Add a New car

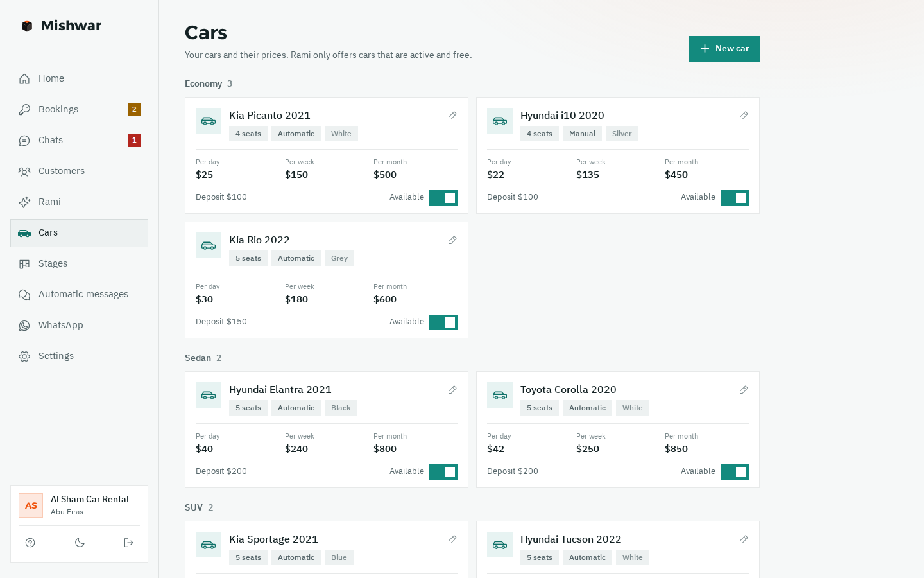(724, 49)
